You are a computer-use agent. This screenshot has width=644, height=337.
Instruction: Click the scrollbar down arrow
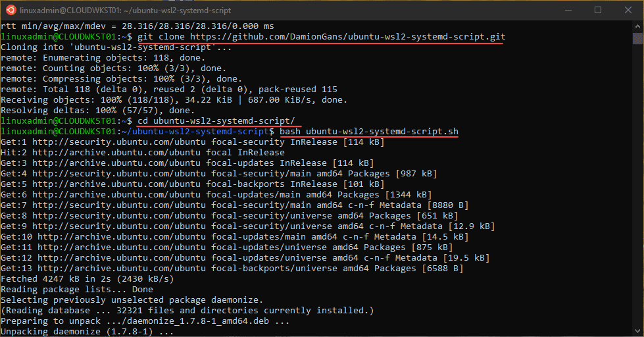[x=637, y=331]
